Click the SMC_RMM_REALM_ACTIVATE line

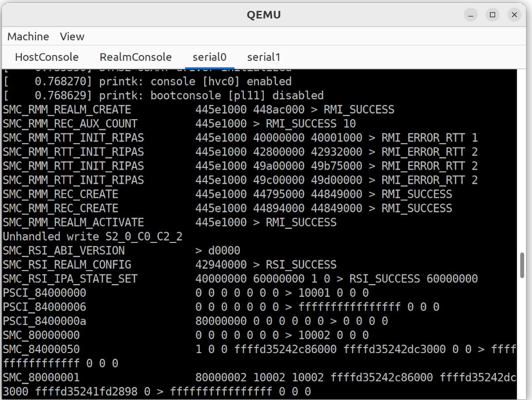coord(170,222)
